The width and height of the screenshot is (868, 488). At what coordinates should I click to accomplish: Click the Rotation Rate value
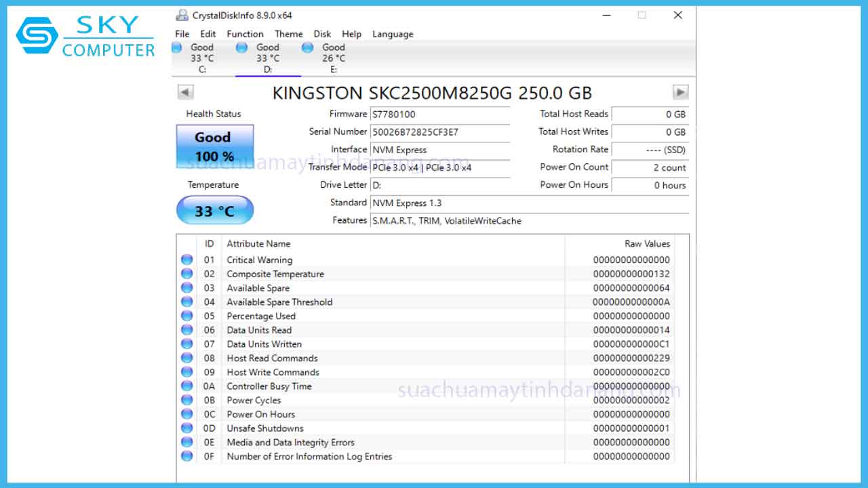[x=650, y=150]
